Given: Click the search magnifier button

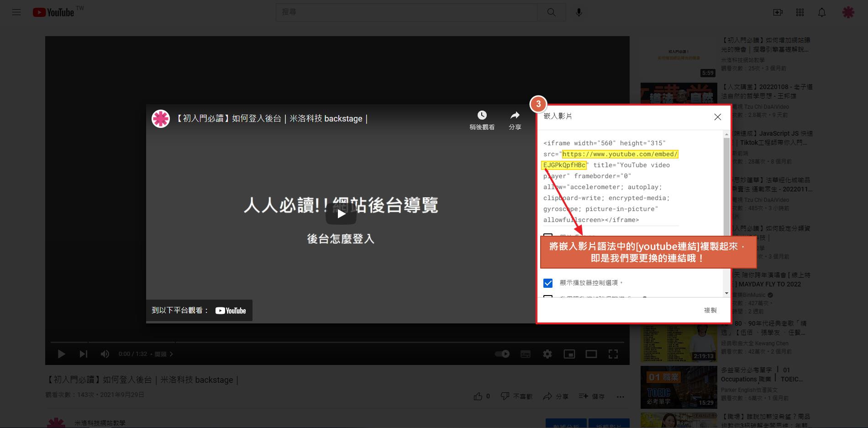Looking at the screenshot, I should [551, 12].
